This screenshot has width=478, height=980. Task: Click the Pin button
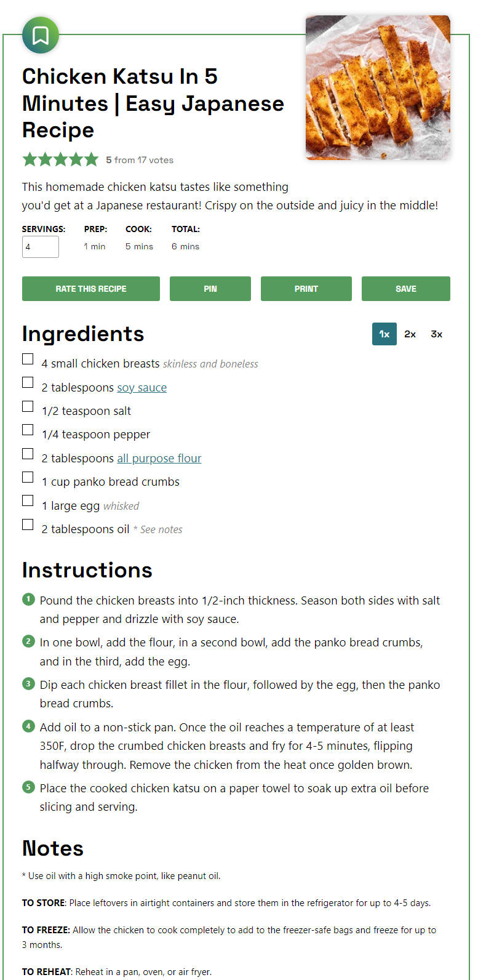[x=210, y=289]
